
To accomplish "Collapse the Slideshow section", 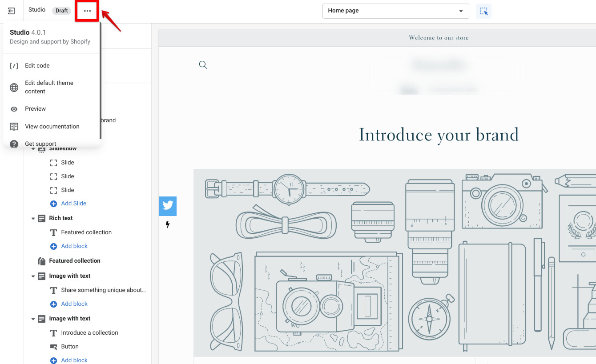I will pos(33,149).
